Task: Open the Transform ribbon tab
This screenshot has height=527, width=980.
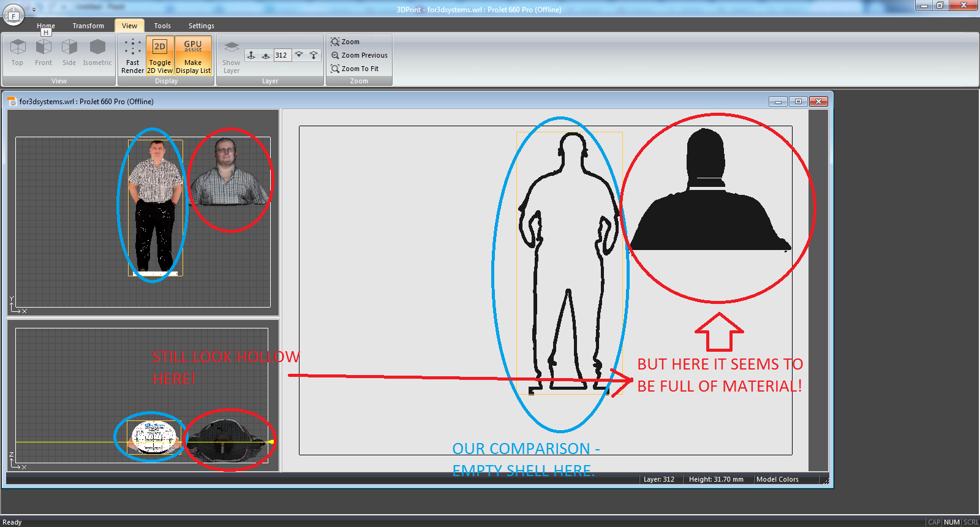Action: tap(88, 26)
